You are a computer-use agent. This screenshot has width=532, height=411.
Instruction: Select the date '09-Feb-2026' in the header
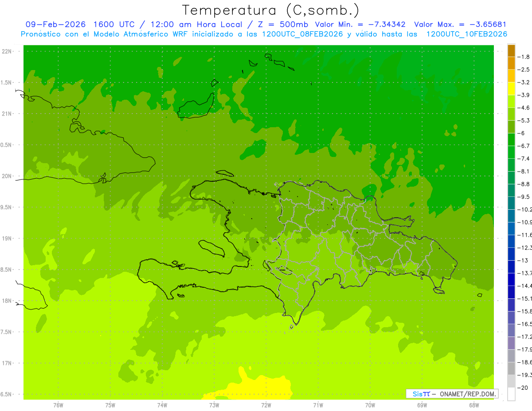coord(55,25)
